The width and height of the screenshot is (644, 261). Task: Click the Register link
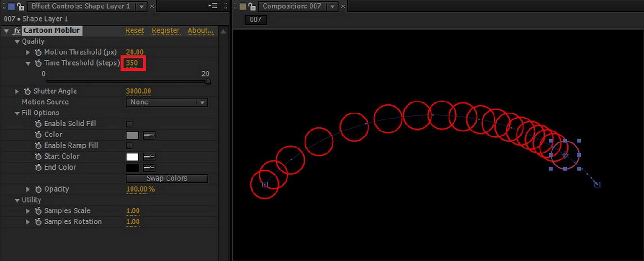point(166,30)
